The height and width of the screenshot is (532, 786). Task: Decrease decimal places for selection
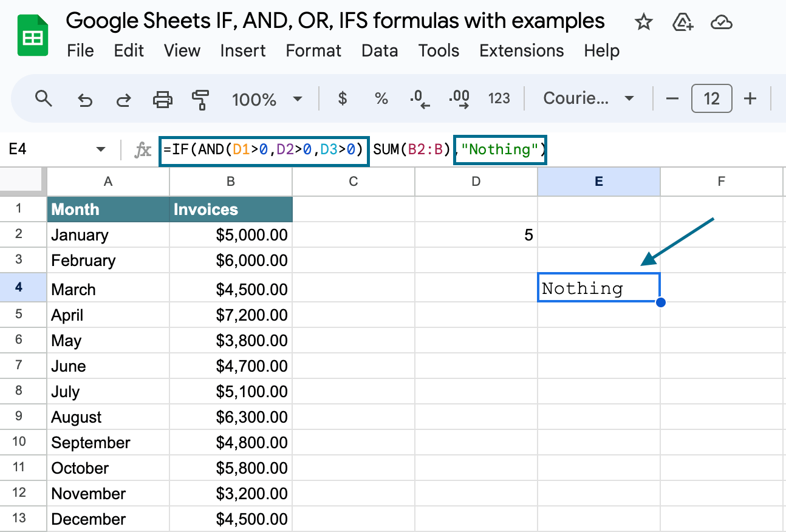point(420,98)
